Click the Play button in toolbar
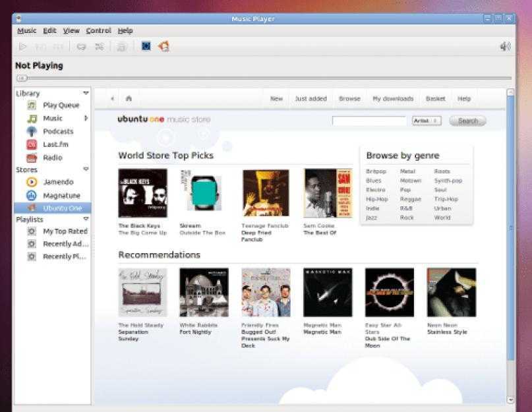 22,47
